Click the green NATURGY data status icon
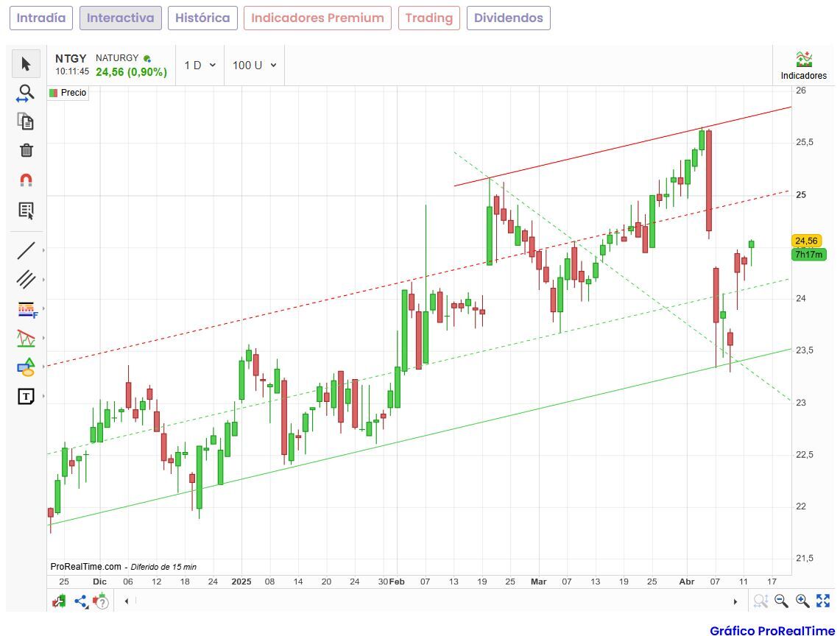 click(147, 58)
